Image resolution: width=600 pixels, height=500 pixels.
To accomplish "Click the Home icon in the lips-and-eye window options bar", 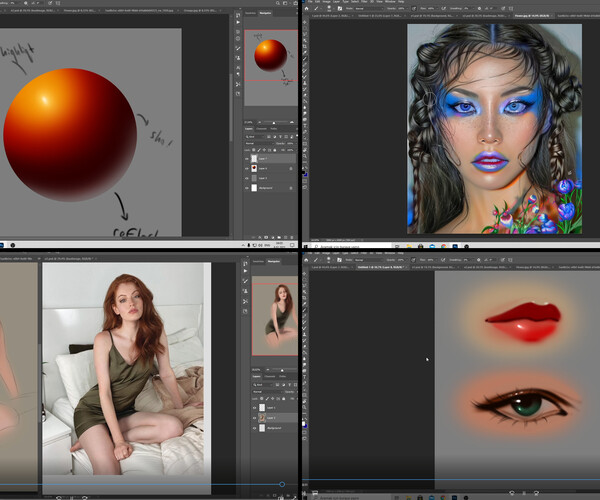I will pyautogui.click(x=306, y=260).
